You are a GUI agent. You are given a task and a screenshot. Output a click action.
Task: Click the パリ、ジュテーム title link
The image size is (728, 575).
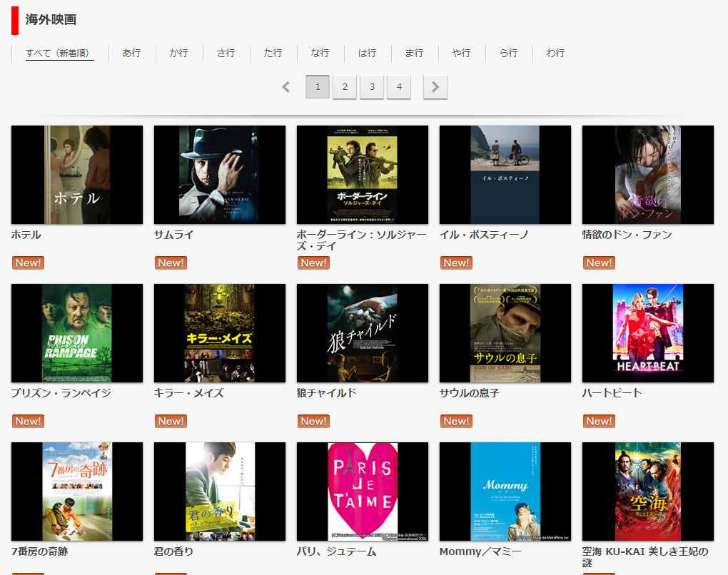click(x=337, y=551)
